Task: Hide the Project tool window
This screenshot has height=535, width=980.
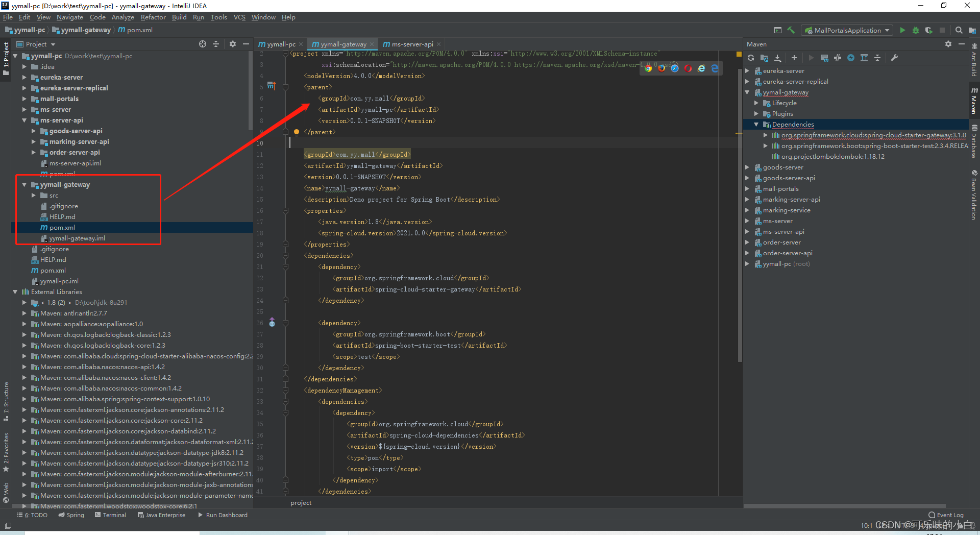Action: click(246, 44)
